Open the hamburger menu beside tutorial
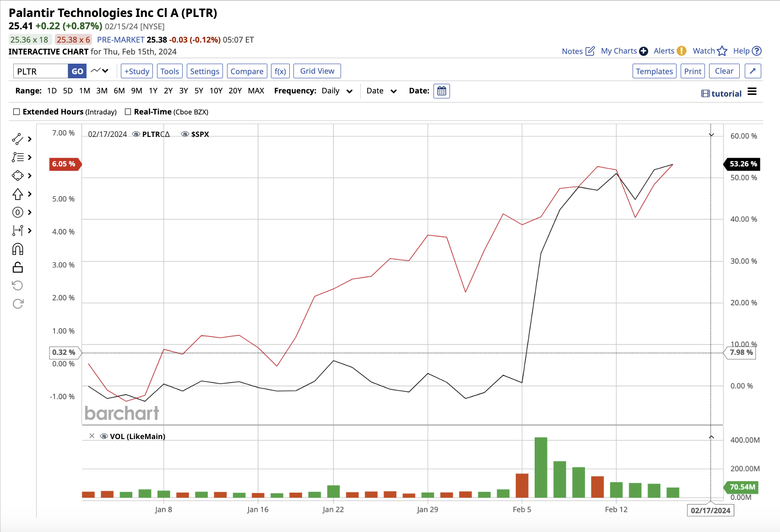This screenshot has width=780, height=532. point(752,92)
